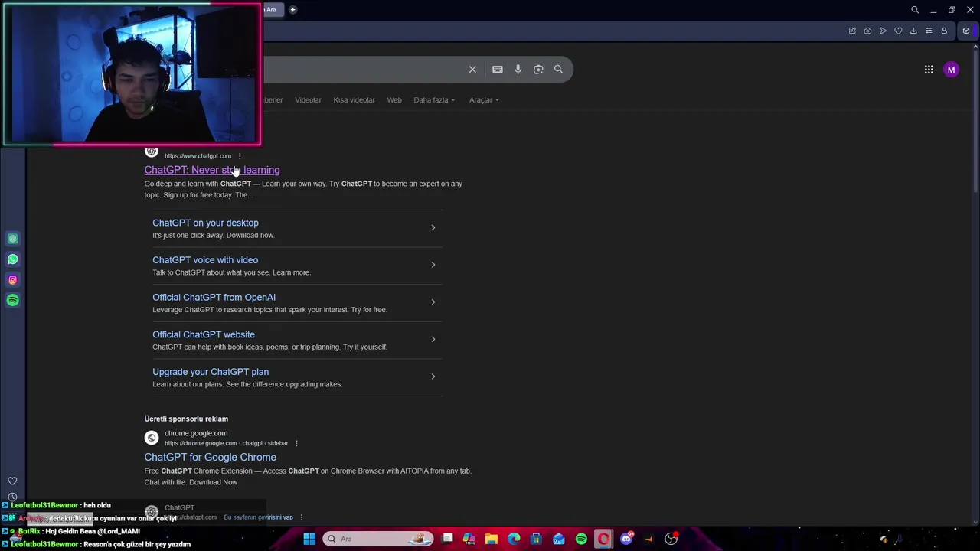Open ChatGPT on your desktop link
The width and height of the screenshot is (980, 551).
[205, 223]
